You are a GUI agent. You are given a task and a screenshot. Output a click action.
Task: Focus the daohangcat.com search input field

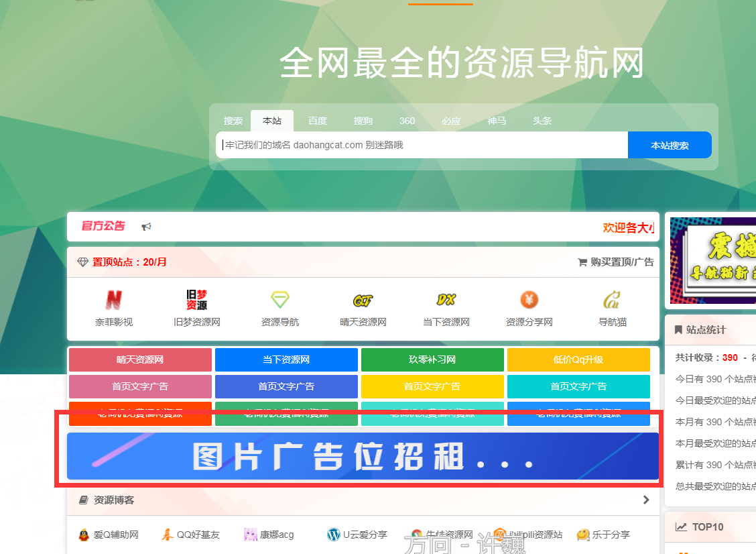421,145
